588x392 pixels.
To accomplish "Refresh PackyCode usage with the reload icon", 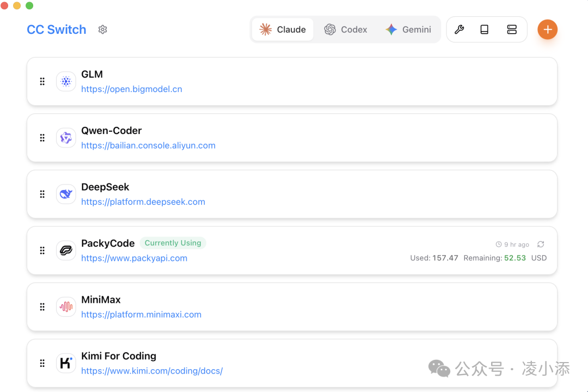I will [541, 244].
